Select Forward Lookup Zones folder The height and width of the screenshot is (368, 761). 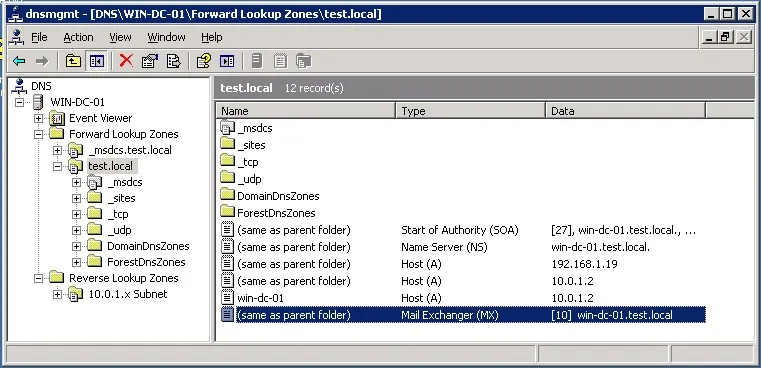coord(124,134)
